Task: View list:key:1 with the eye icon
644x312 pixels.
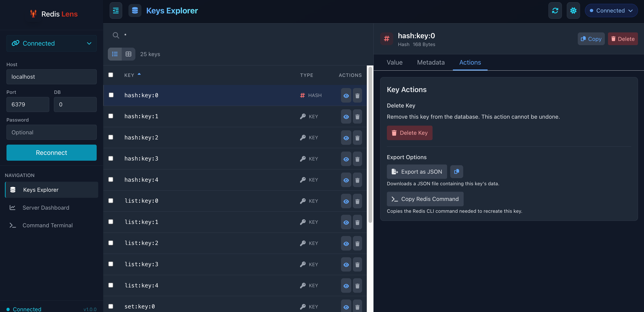Action: pyautogui.click(x=346, y=222)
